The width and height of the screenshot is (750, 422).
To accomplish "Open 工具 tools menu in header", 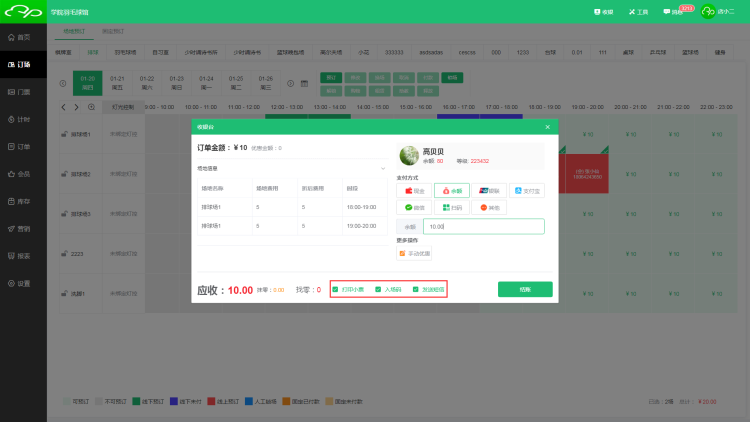I will pos(637,12).
